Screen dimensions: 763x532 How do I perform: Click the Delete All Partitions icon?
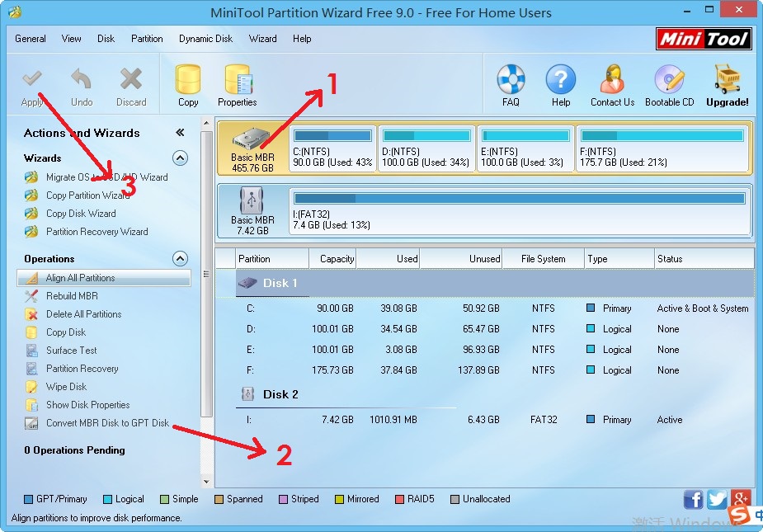[x=31, y=314]
